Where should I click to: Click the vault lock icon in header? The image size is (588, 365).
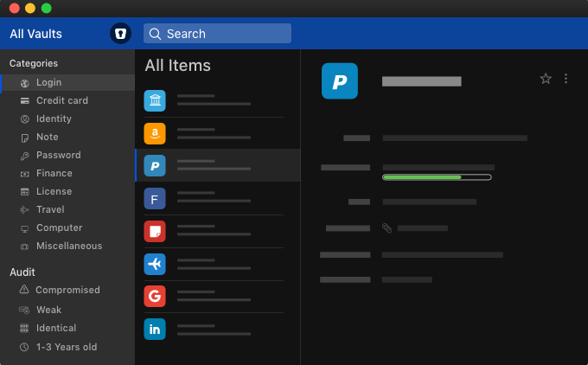[x=120, y=34]
